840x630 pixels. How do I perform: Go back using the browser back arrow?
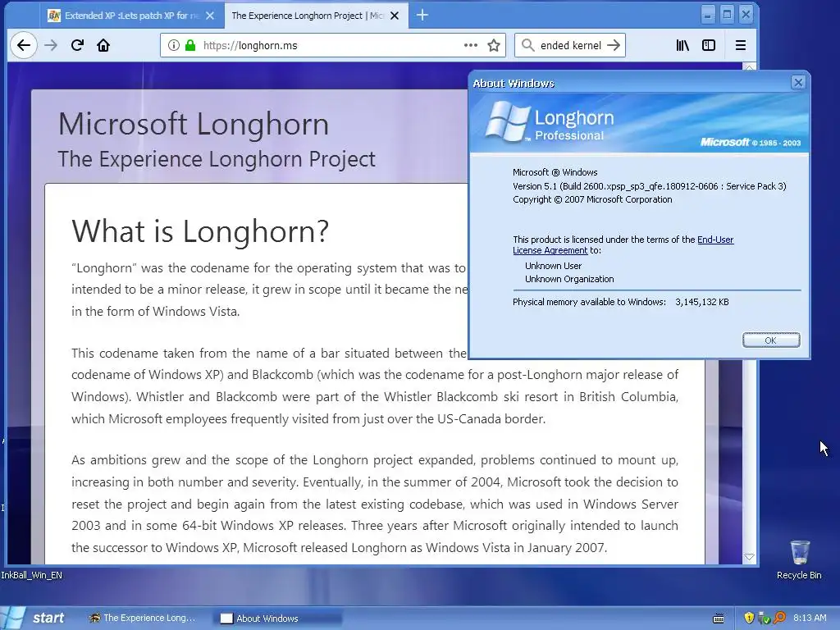pos(24,46)
